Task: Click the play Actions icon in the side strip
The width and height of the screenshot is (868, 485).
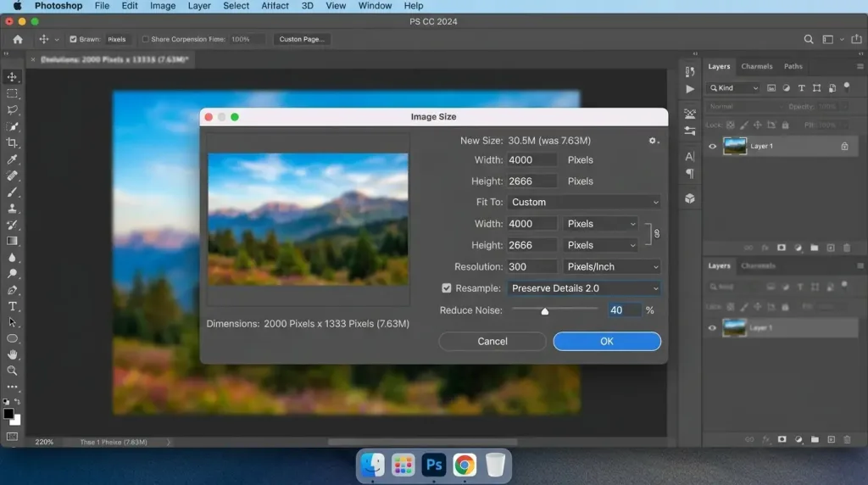Action: click(690, 88)
